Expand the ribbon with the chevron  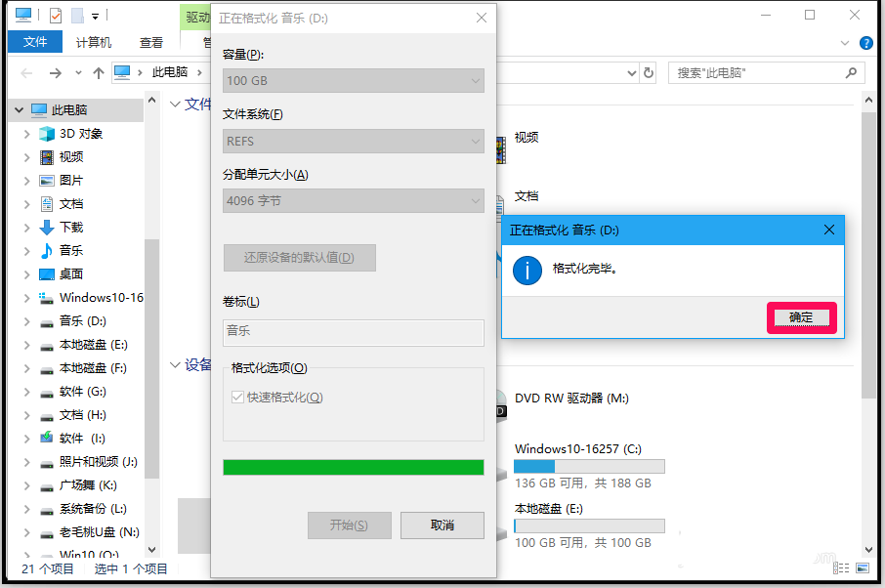pyautogui.click(x=844, y=43)
